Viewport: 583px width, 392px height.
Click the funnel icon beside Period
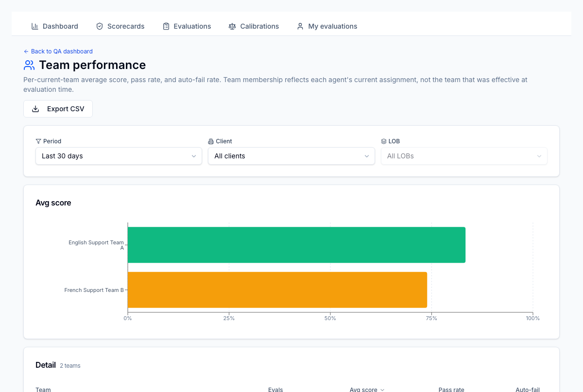pyautogui.click(x=38, y=141)
